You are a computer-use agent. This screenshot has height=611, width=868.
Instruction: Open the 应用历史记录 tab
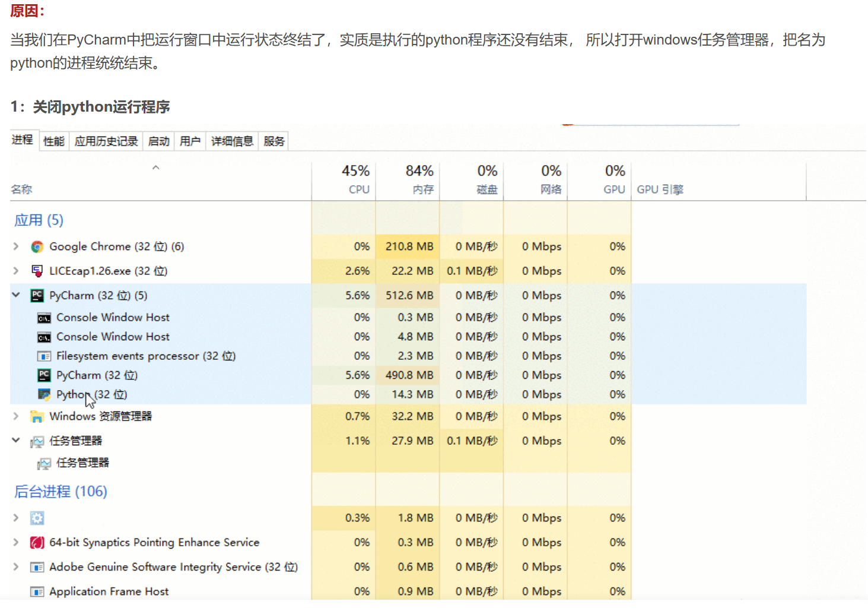point(106,141)
